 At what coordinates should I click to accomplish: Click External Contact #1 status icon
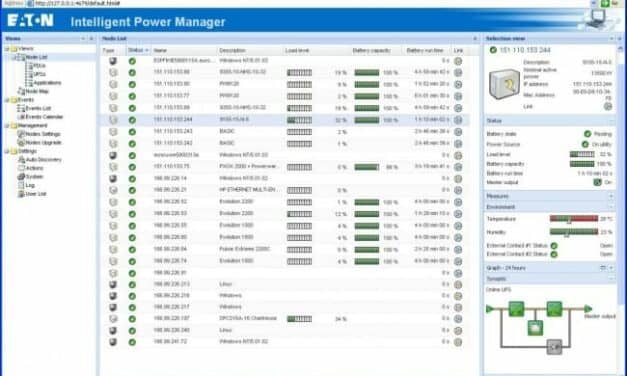tap(554, 246)
